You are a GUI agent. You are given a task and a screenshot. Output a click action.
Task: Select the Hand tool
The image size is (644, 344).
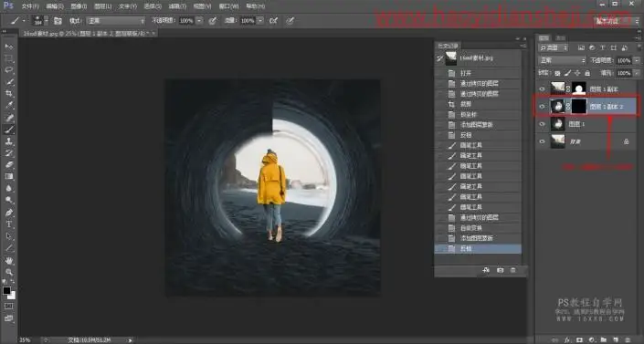pos(9,260)
